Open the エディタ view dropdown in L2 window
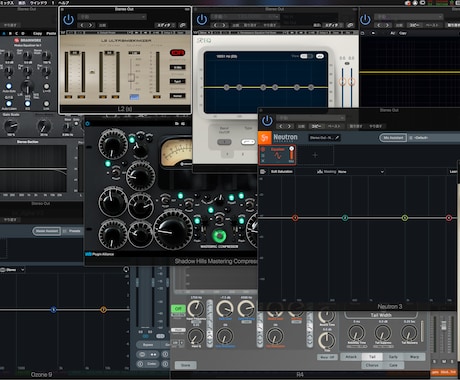460x380 pixels. click(x=165, y=25)
